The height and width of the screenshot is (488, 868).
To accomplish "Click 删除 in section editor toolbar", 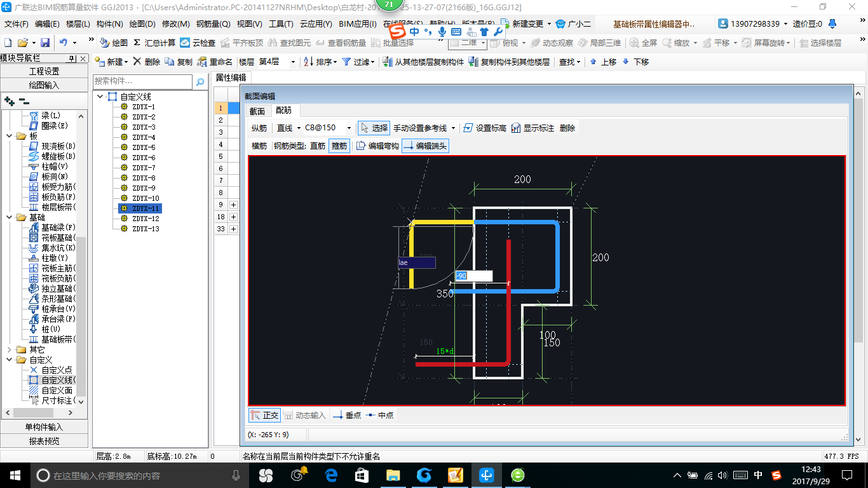I will (567, 128).
